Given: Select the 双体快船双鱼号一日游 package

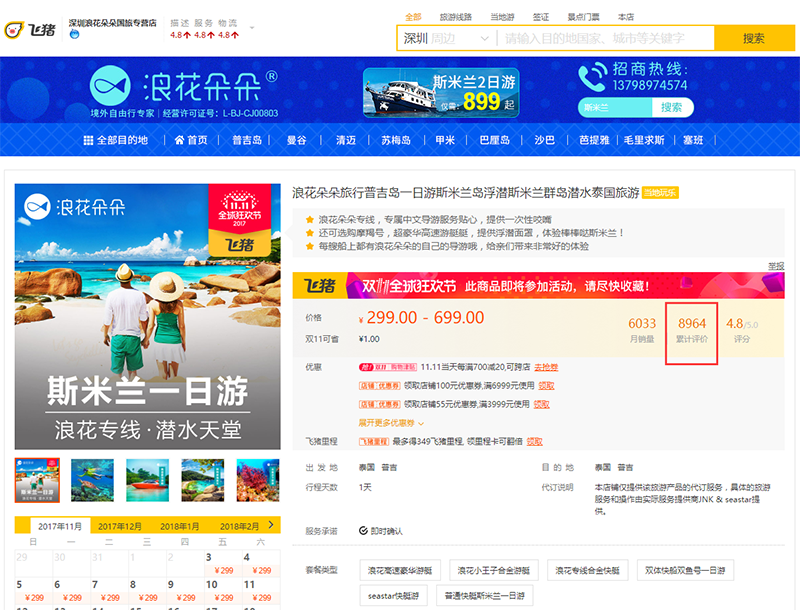Looking at the screenshot, I should (685, 570).
